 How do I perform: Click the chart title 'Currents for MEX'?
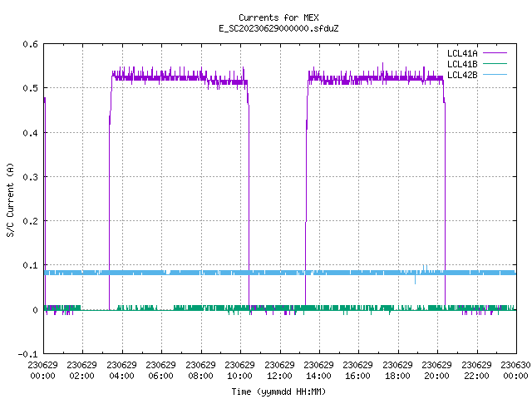(x=278, y=17)
